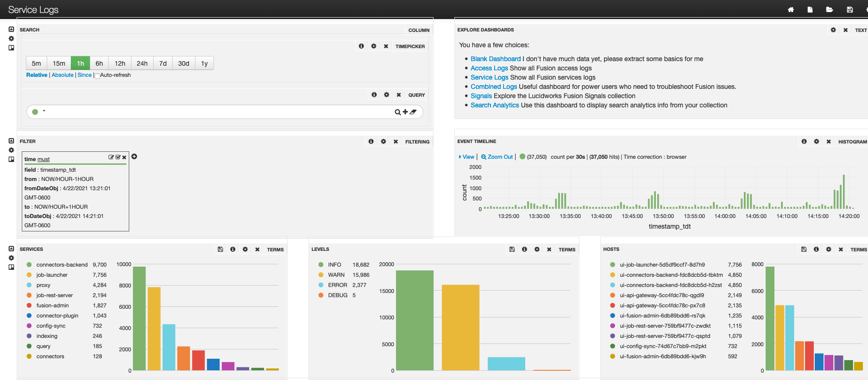The image size is (868, 380).
Task: Open Timepicker panel gear settings
Action: [x=374, y=46]
